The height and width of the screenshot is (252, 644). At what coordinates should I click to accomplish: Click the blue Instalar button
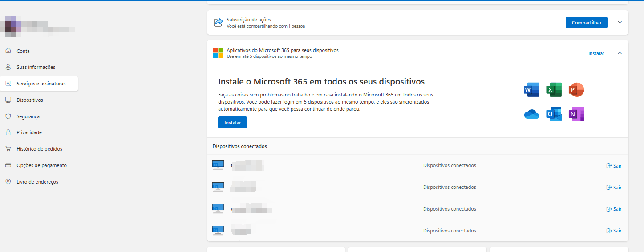[x=232, y=123]
